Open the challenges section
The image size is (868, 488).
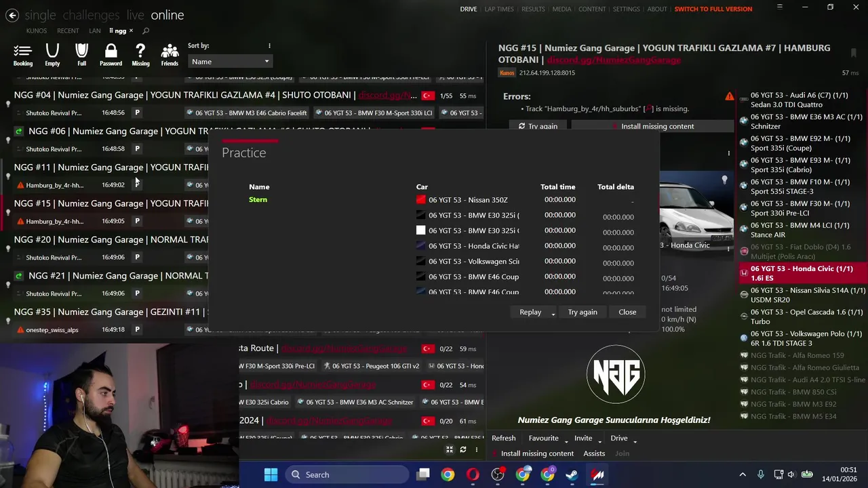pyautogui.click(x=92, y=15)
